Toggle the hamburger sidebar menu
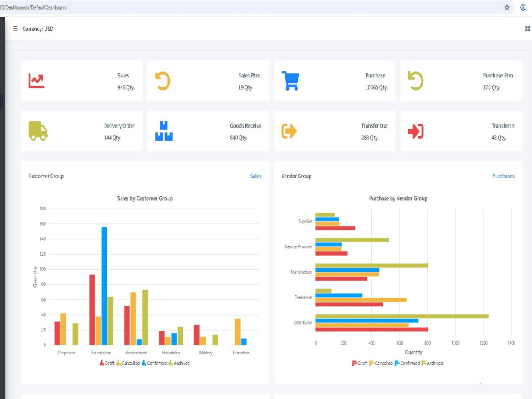The width and height of the screenshot is (532, 399). (15, 29)
